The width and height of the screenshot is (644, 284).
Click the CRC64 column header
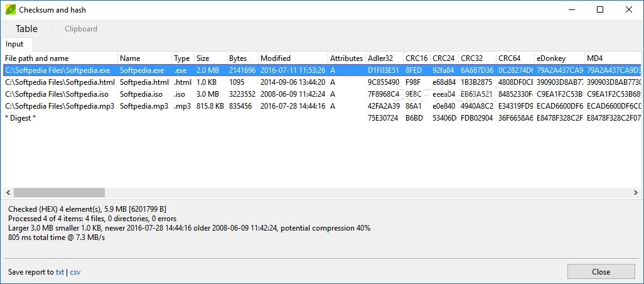pos(515,58)
